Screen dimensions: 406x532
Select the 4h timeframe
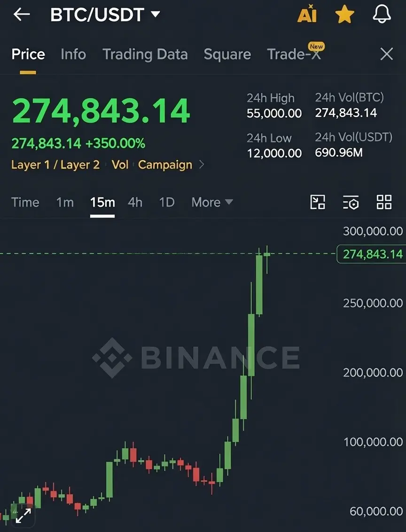pos(135,202)
